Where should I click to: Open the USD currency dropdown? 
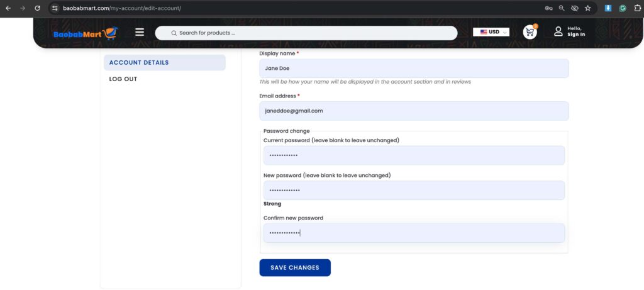491,32
